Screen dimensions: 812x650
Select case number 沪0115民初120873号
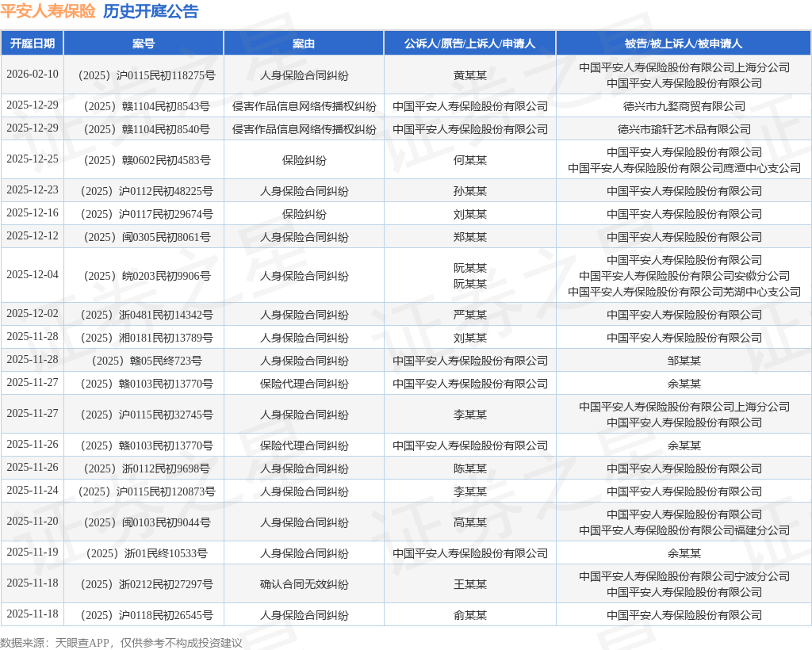click(x=147, y=491)
